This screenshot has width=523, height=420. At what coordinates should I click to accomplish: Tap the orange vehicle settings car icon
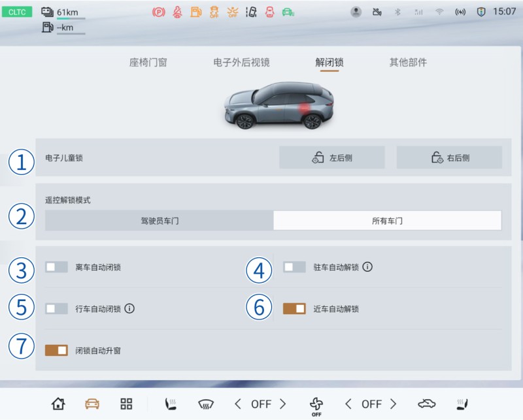(92, 404)
